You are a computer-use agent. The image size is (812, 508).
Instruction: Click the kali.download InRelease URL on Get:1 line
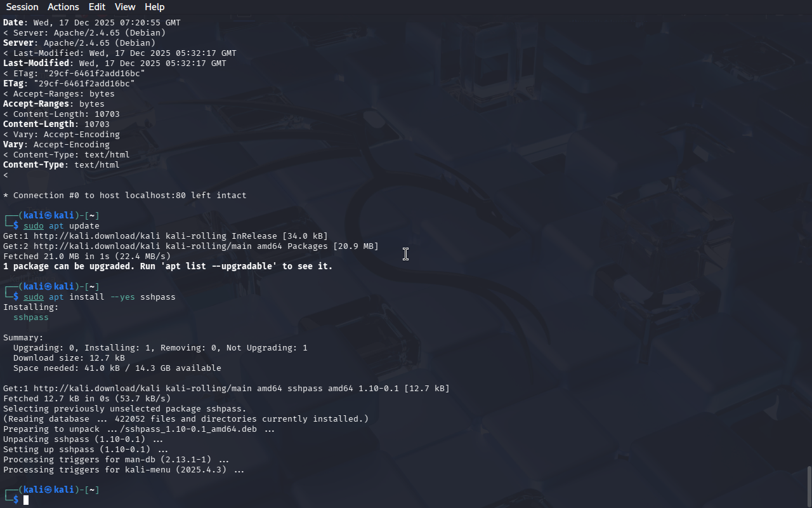click(x=96, y=236)
